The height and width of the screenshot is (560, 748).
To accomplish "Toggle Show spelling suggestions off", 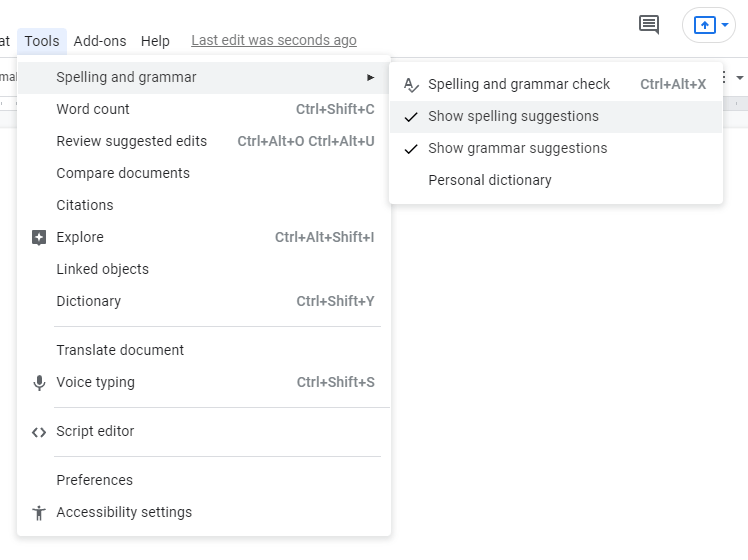I will (x=556, y=116).
